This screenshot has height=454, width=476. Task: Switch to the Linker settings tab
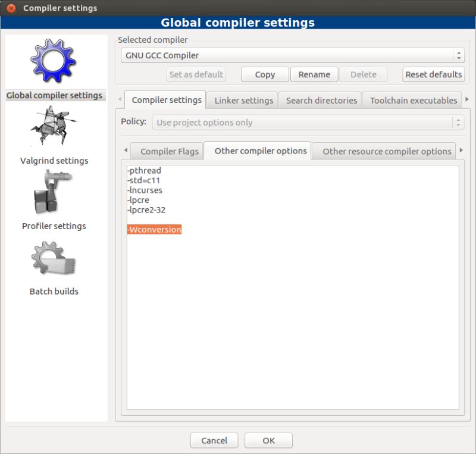243,100
